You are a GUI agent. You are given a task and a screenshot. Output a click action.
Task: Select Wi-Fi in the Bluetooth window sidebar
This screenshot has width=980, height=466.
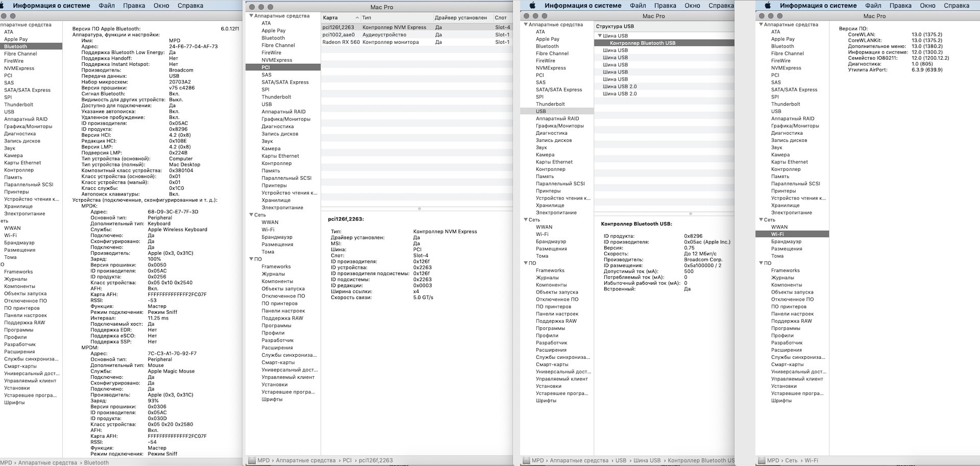[x=10, y=236]
